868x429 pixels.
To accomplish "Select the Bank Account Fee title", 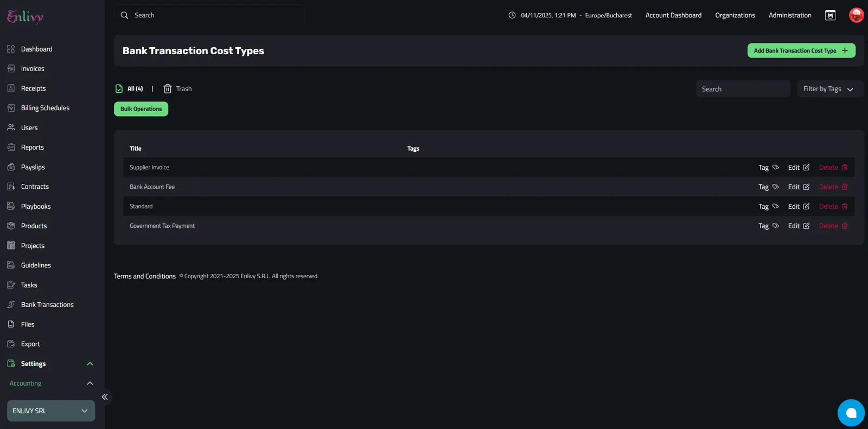I will click(x=152, y=187).
